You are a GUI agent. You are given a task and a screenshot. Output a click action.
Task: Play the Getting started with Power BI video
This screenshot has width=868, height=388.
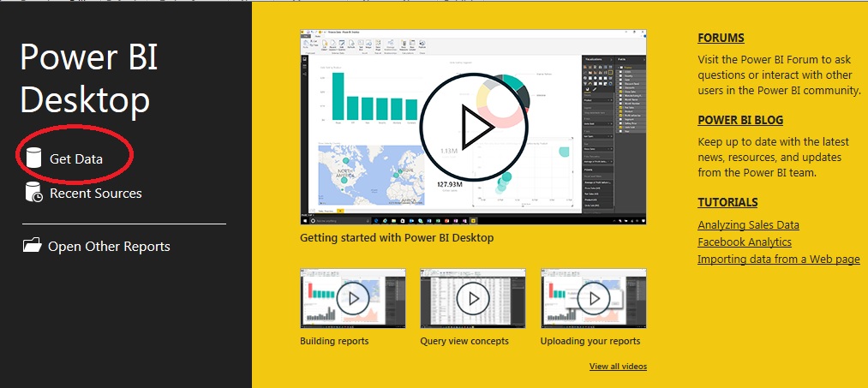(473, 128)
